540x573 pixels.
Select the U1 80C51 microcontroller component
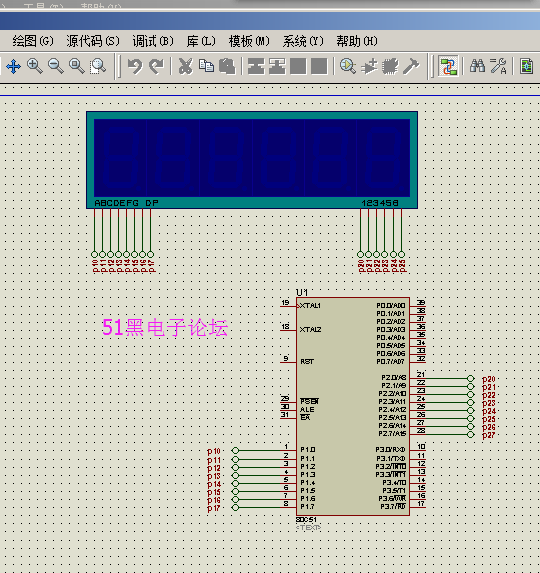(x=353, y=406)
